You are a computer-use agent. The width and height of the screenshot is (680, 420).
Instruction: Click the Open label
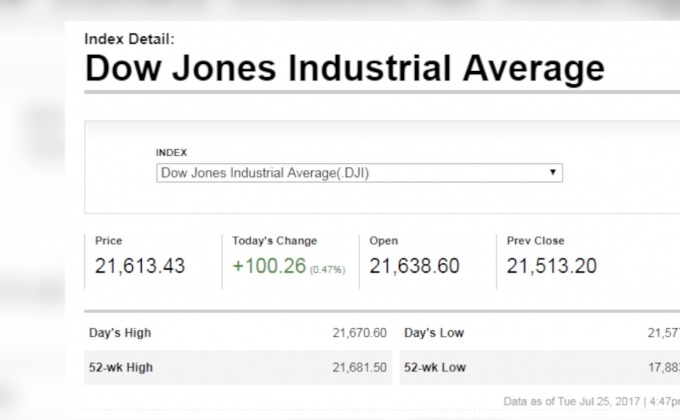point(384,241)
